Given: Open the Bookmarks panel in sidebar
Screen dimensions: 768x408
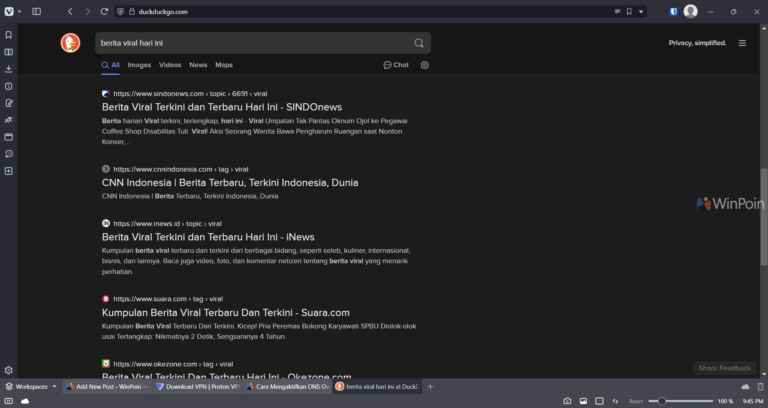Looking at the screenshot, I should click(8, 35).
